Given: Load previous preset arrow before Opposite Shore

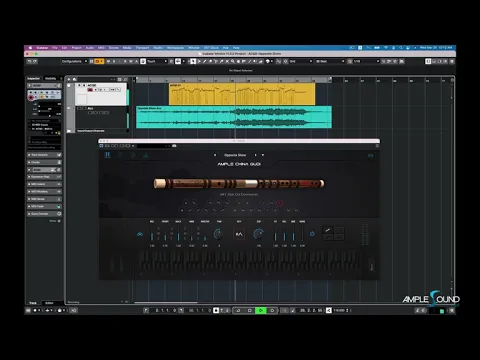Looking at the screenshot, I should tap(215, 155).
